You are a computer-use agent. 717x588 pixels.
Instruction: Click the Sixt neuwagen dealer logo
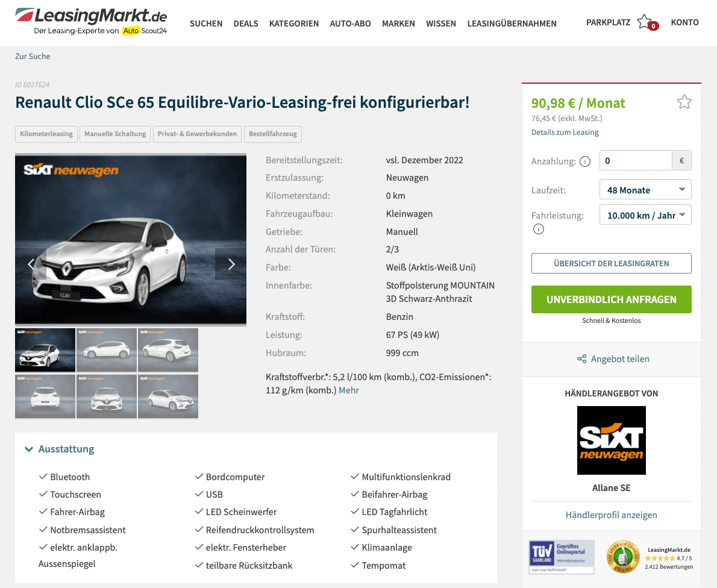tap(612, 440)
